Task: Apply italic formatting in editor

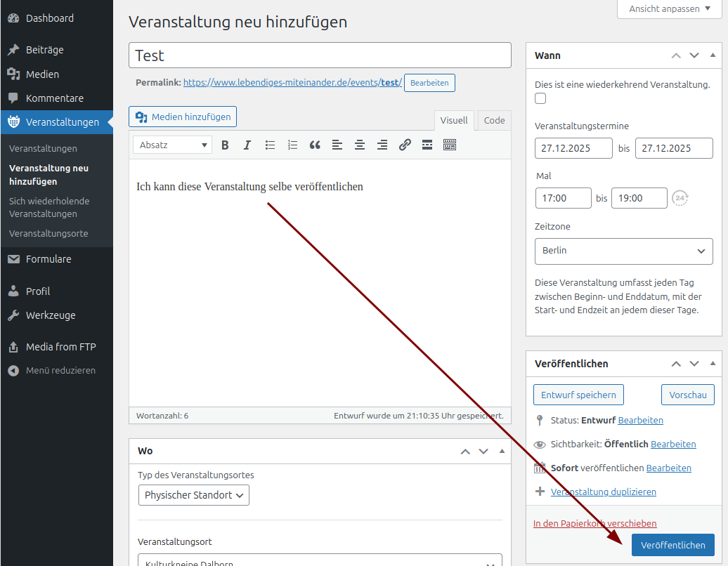Action: 247,145
